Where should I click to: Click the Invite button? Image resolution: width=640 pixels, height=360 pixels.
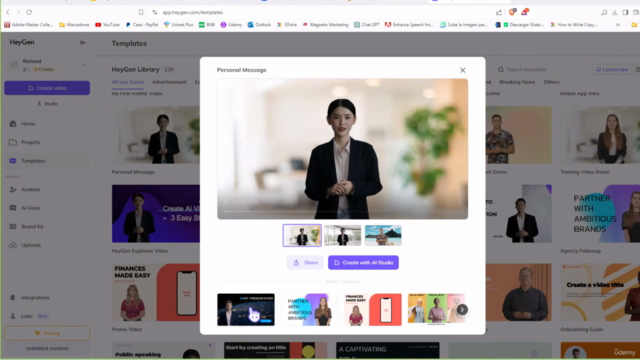[x=47, y=104]
